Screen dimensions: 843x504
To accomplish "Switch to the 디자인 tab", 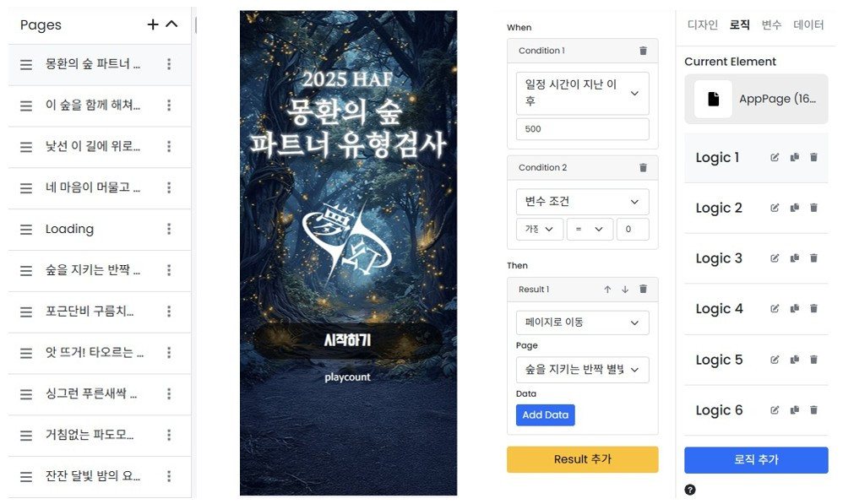I will [x=703, y=24].
